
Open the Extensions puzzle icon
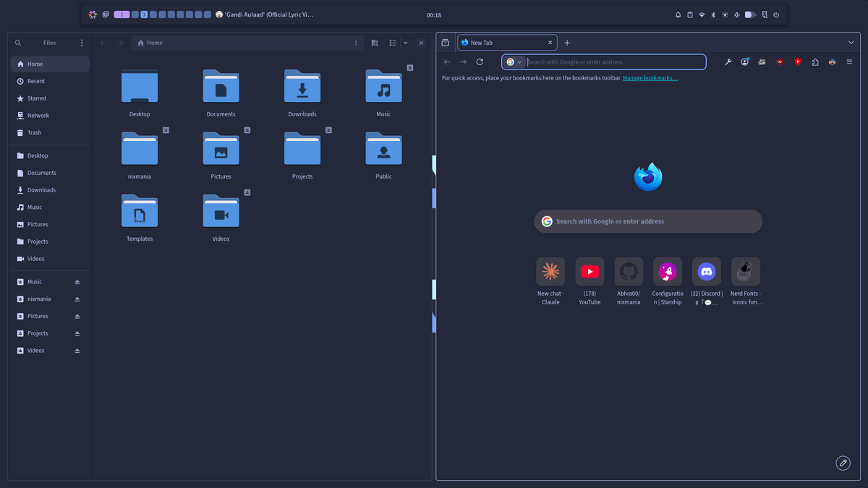815,62
